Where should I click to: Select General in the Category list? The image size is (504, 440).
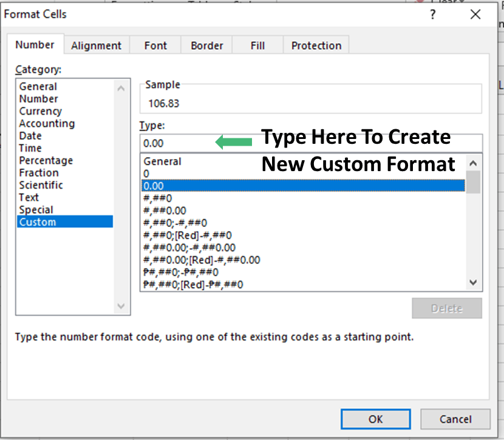65,86
